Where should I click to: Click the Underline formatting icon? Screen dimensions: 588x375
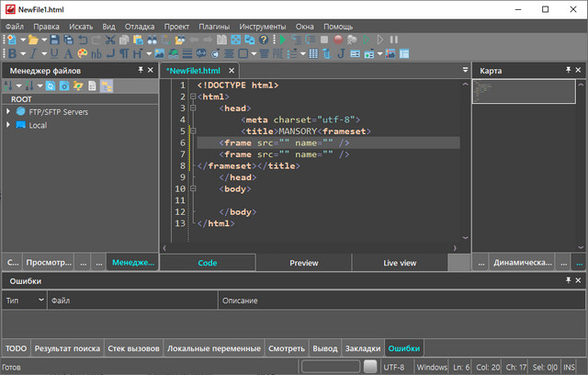[x=55, y=53]
